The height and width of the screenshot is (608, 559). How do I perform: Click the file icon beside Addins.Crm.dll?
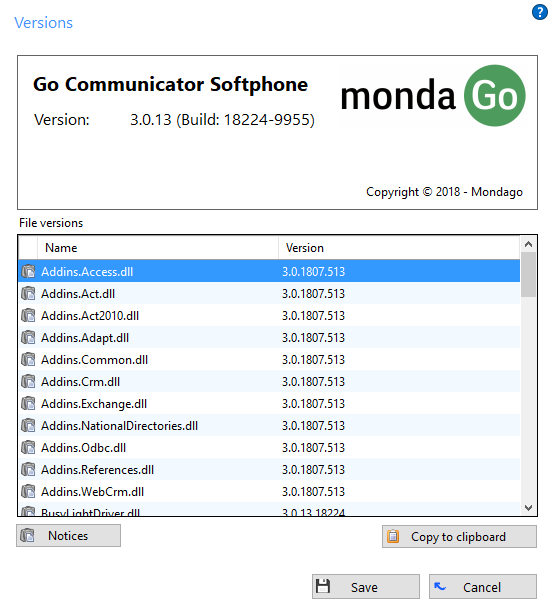click(x=28, y=382)
